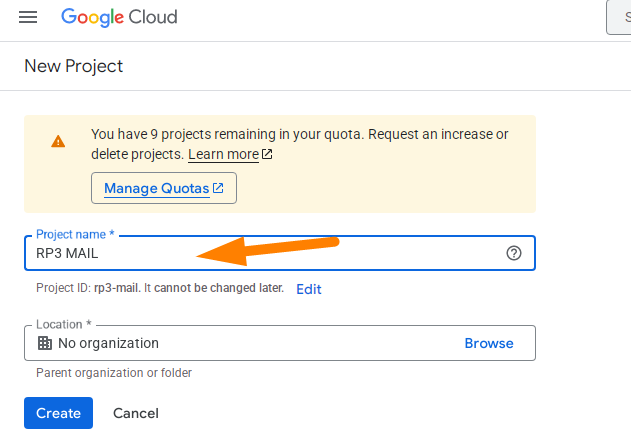The width and height of the screenshot is (631, 445).
Task: Click Edit next to the Project ID
Action: coord(308,289)
